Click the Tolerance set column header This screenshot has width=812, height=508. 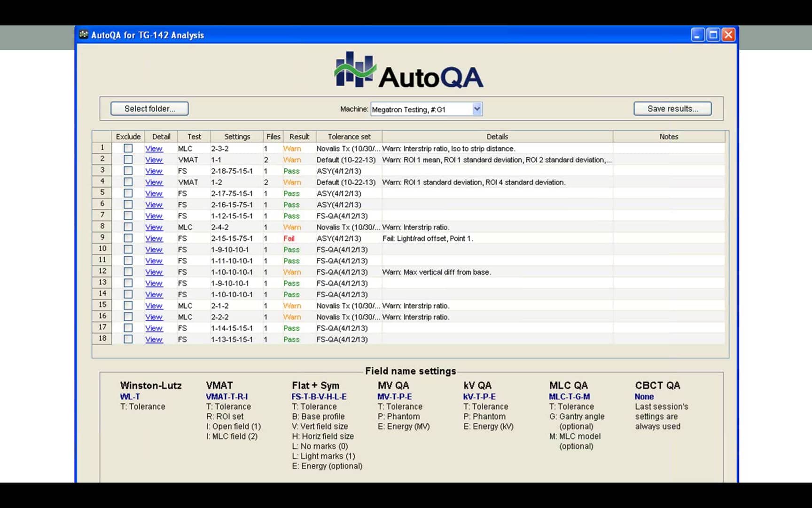[349, 136]
